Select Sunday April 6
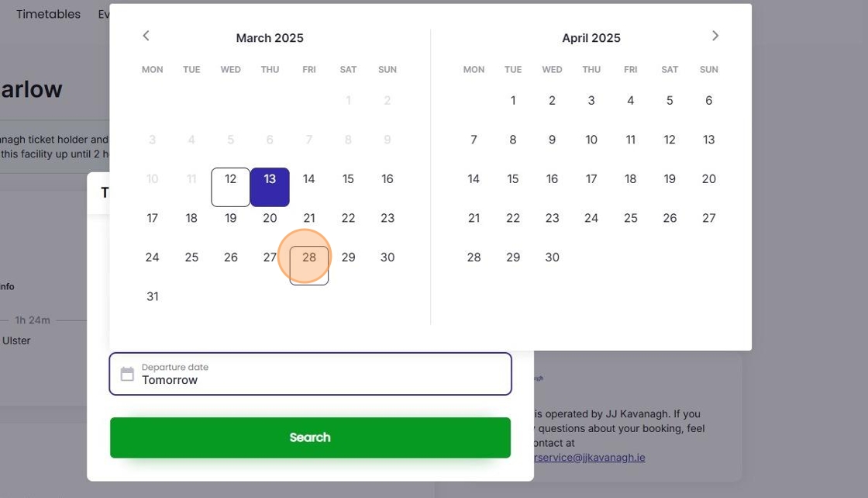The image size is (868, 498). [708, 101]
